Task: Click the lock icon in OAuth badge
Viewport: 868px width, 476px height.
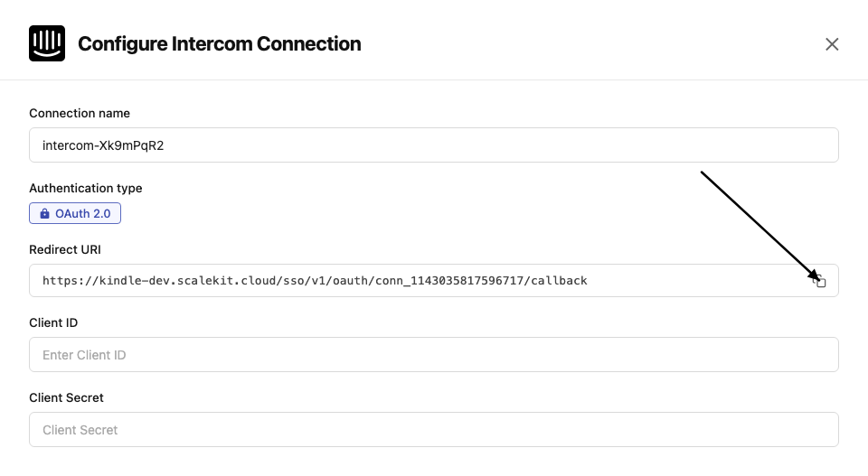Action: pos(44,214)
